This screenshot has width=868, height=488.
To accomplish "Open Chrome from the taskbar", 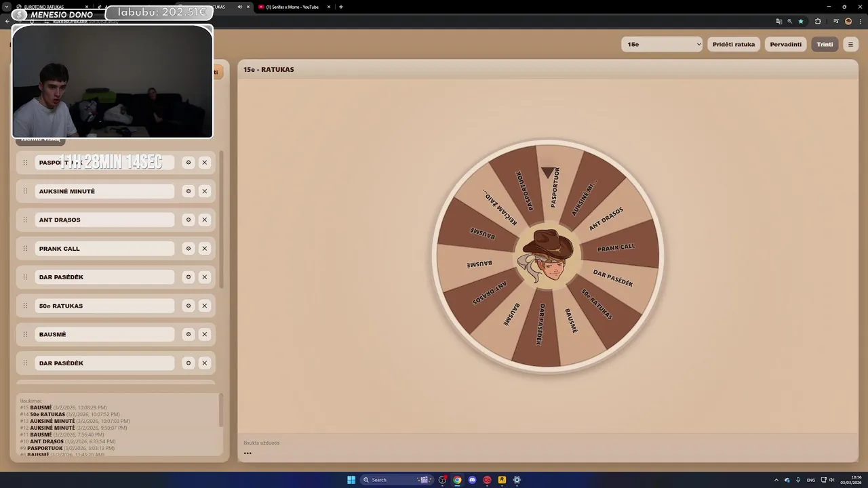I will click(457, 480).
